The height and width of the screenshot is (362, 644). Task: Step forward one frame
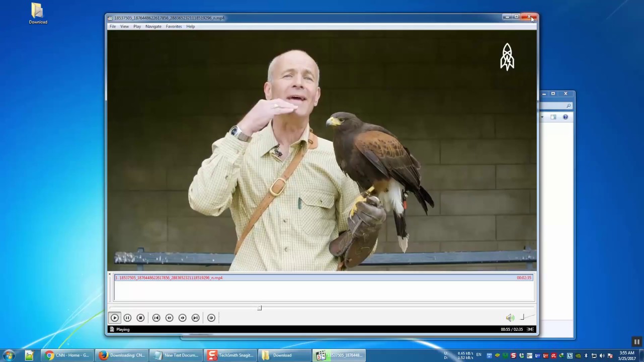pyautogui.click(x=211, y=318)
